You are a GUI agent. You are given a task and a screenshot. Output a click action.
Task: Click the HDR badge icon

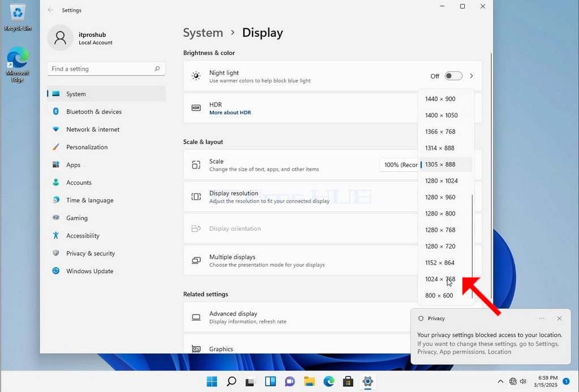click(x=196, y=108)
